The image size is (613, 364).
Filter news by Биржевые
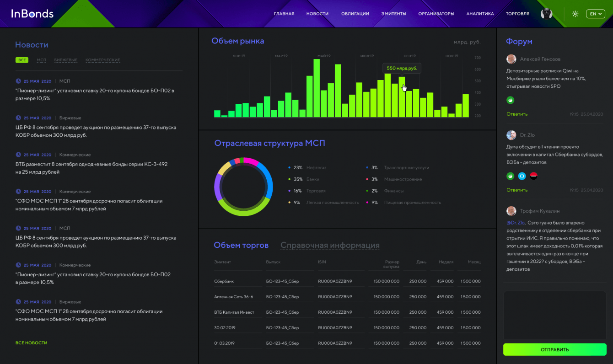tap(65, 60)
